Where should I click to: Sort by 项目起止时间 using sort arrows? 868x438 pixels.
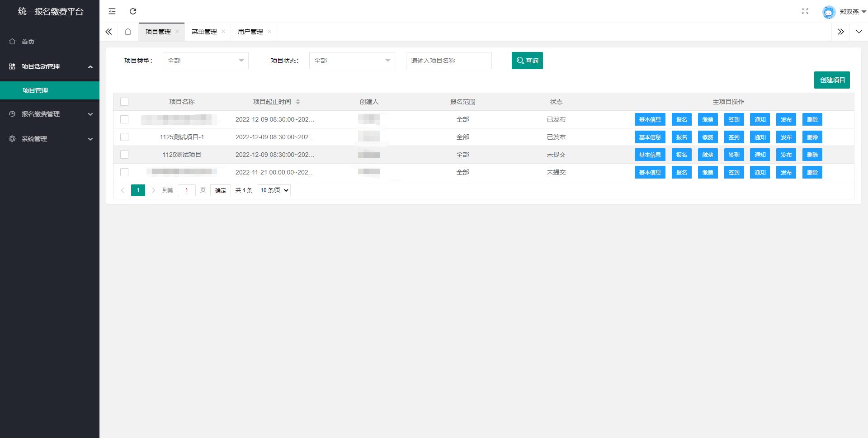[298, 102]
